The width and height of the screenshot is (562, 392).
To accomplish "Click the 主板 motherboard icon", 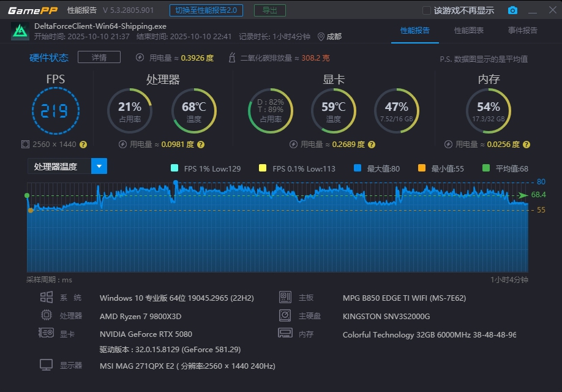I will click(x=285, y=297).
